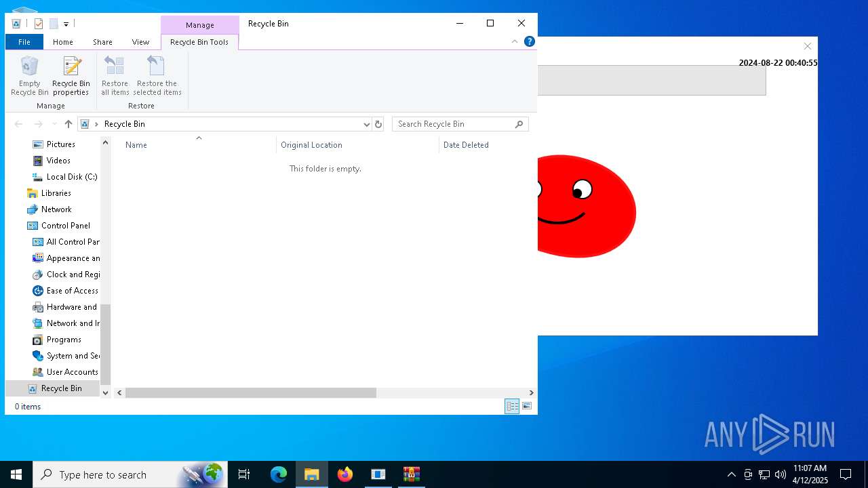The image size is (868, 488).
Task: Open the File menu tab
Action: (x=24, y=42)
